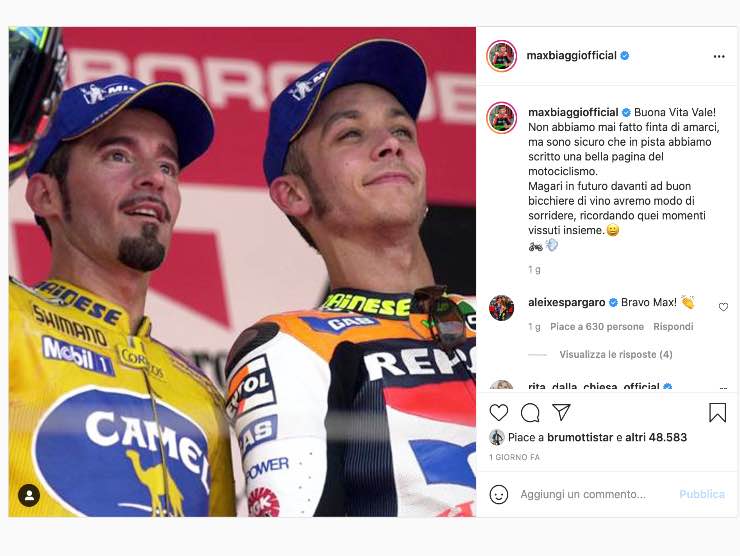This screenshot has width=740, height=556.
Task: Save post with bookmark icon
Action: pyautogui.click(x=717, y=412)
